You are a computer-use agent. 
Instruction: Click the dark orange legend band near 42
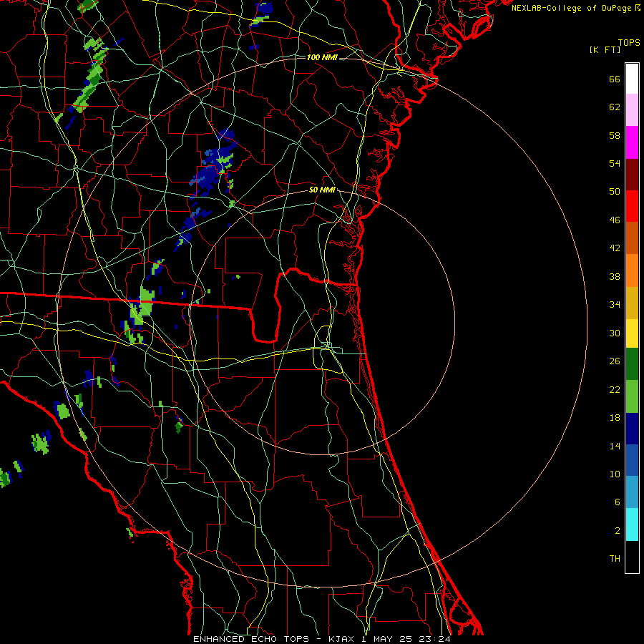[632, 238]
